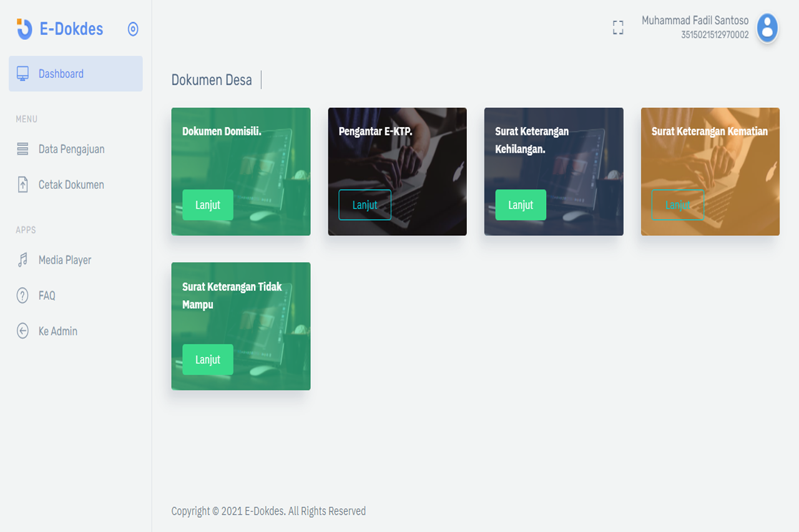Open Cetak Dokumen menu item
Viewport: 799px width, 532px height.
[x=71, y=185]
